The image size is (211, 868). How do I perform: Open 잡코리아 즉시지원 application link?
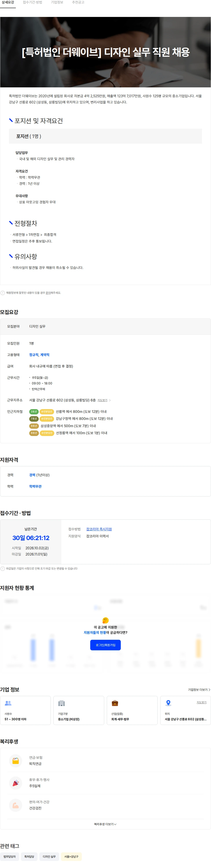[99, 529]
